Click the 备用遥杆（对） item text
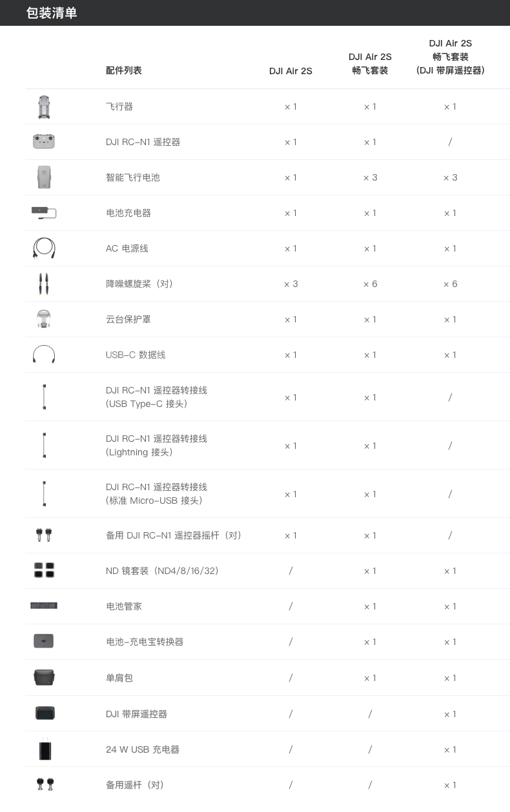The height and width of the screenshot is (812, 510). click(x=135, y=785)
